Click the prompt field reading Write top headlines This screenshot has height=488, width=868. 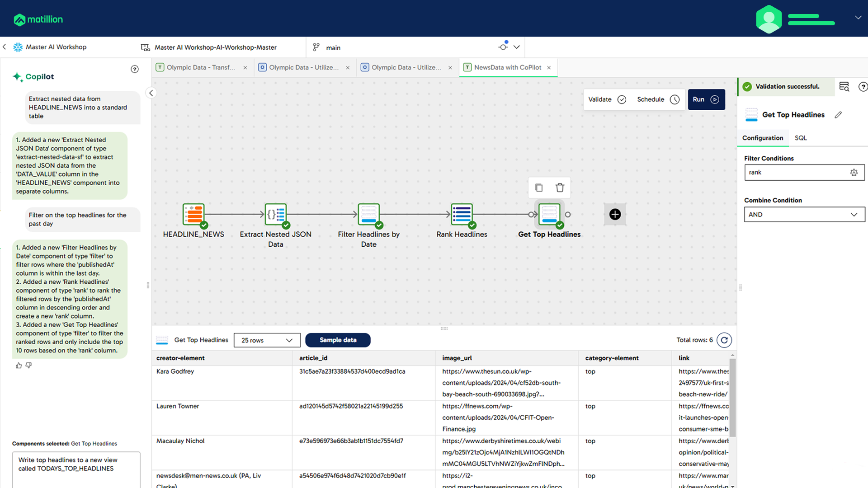76,465
